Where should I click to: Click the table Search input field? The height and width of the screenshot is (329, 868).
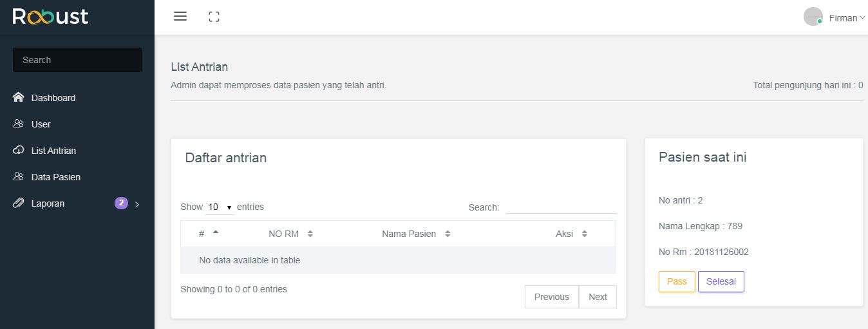(x=561, y=207)
